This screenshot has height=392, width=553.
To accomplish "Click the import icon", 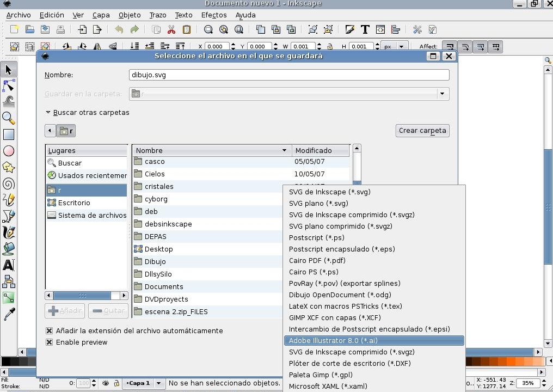I will click(82, 29).
